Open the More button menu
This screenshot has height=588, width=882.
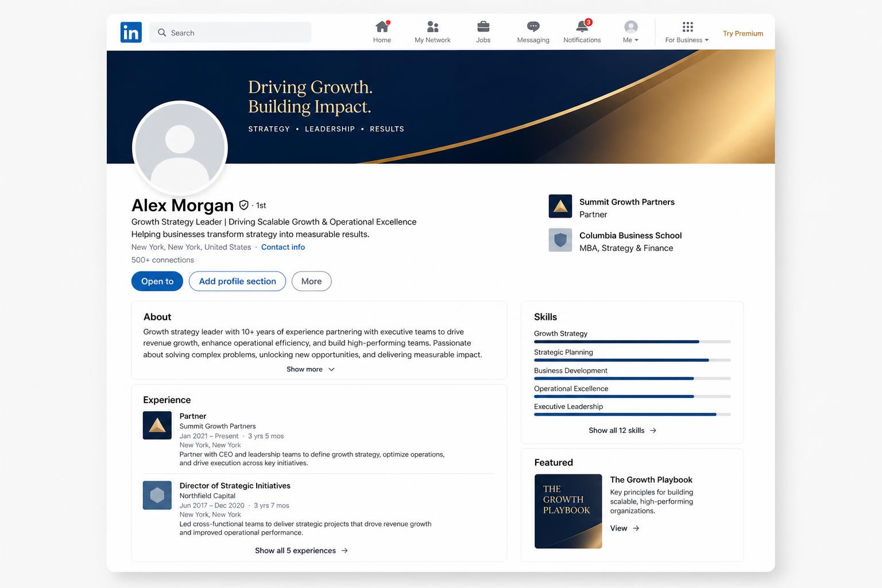coord(311,281)
